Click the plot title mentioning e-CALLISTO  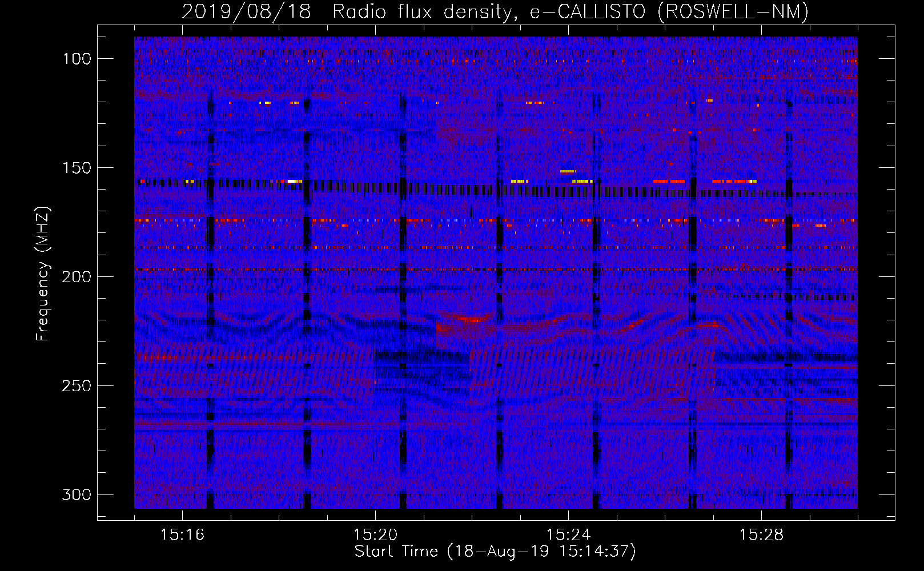click(495, 11)
